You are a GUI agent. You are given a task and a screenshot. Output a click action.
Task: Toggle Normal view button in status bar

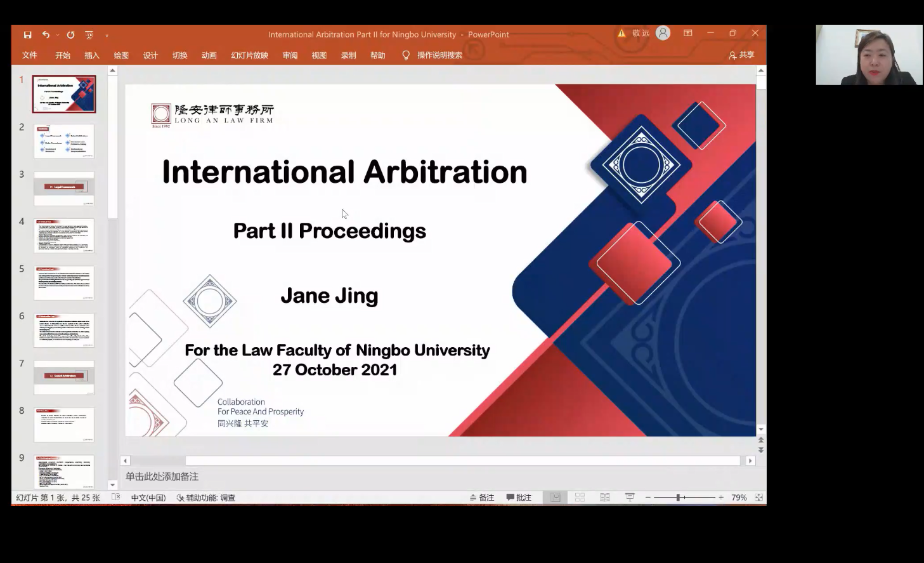(555, 498)
